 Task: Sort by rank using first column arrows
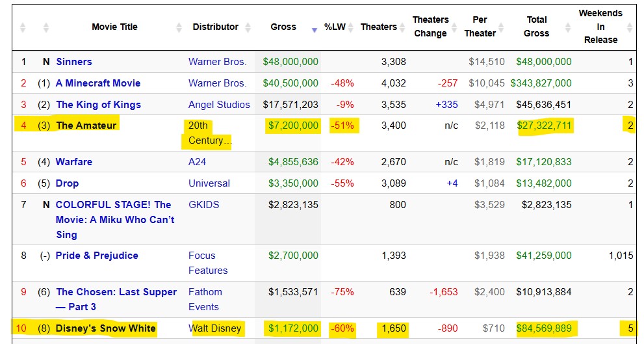coord(23,27)
